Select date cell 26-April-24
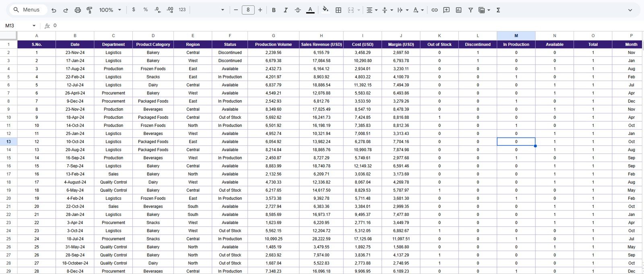Image resolution: width=644 pixels, height=274 pixels. (x=75, y=93)
